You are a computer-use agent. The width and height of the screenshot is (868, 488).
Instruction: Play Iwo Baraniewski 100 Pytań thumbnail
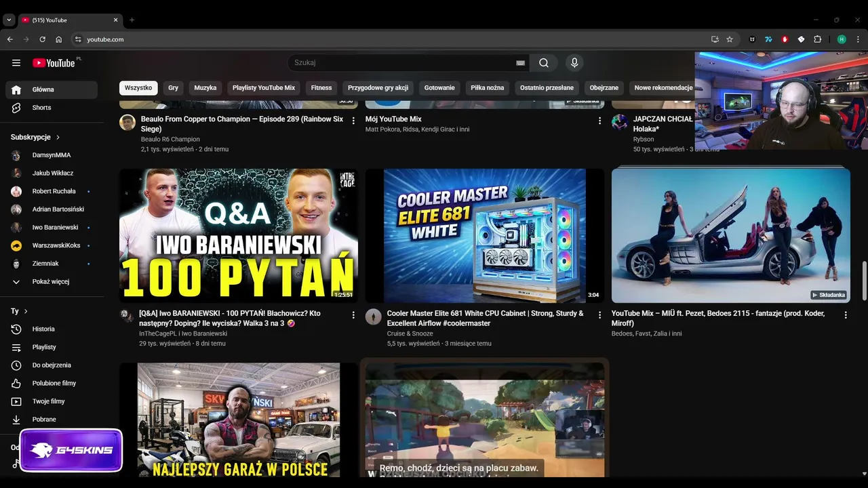point(239,235)
